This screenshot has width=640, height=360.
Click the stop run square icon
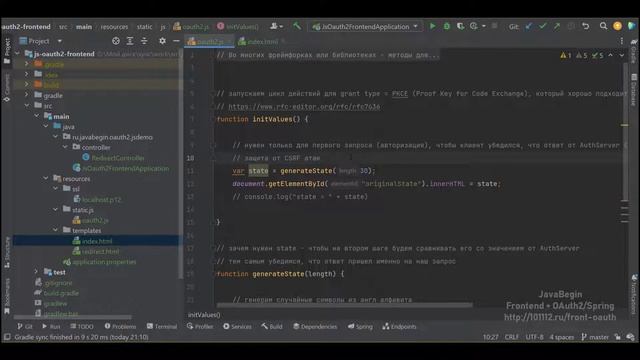[x=494, y=27]
